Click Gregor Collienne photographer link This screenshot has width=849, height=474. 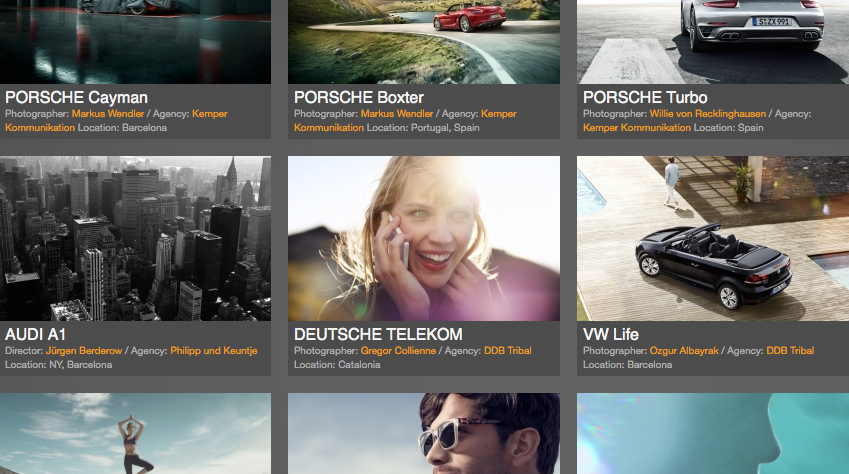[x=398, y=351]
